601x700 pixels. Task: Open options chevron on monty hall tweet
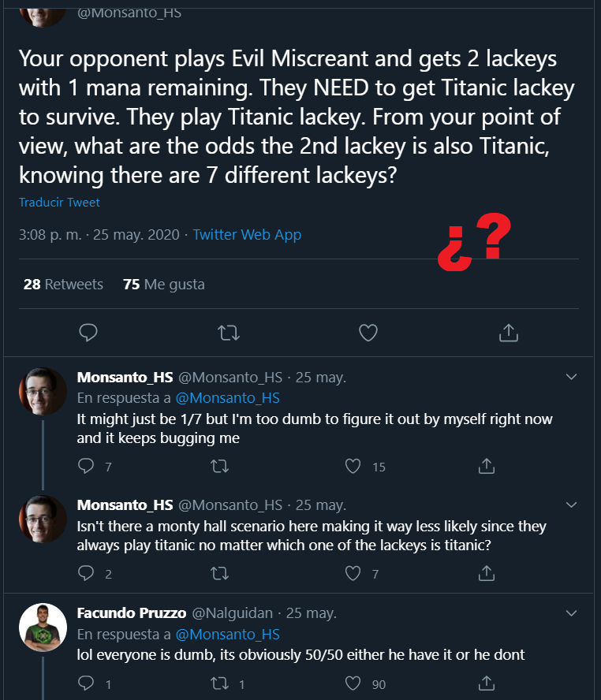click(x=572, y=505)
